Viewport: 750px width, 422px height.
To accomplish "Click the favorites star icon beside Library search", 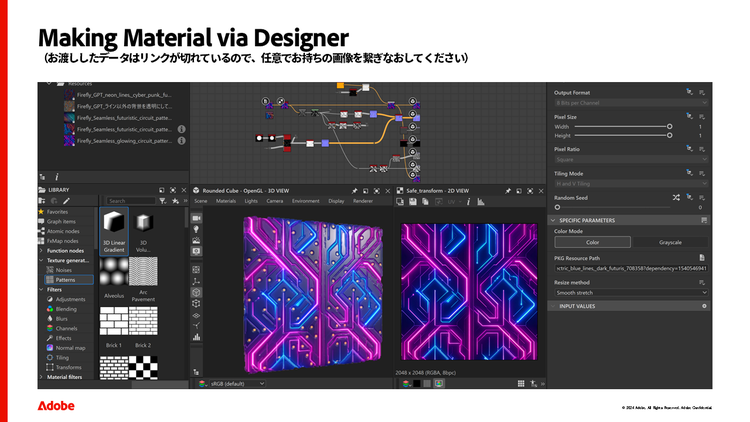I will click(175, 201).
